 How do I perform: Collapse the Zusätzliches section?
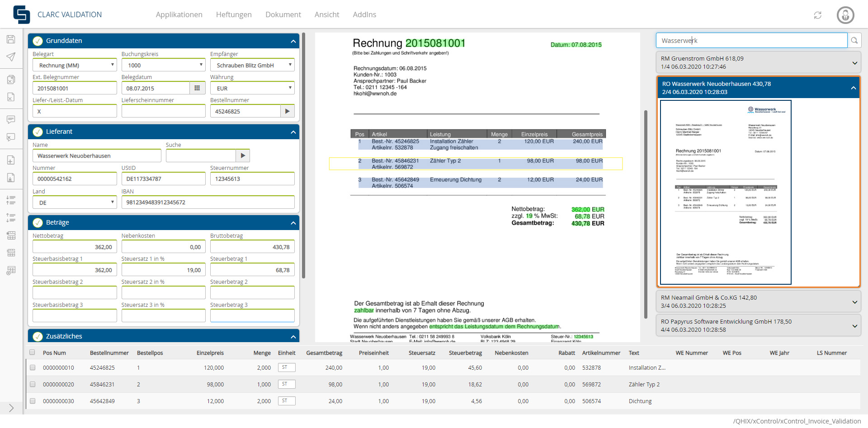(293, 337)
